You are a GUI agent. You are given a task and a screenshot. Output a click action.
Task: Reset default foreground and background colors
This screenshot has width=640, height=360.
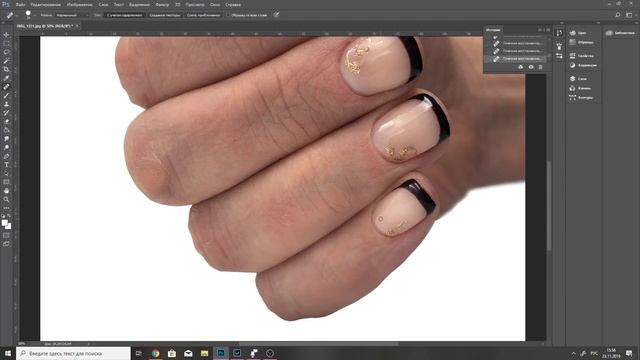[3, 216]
